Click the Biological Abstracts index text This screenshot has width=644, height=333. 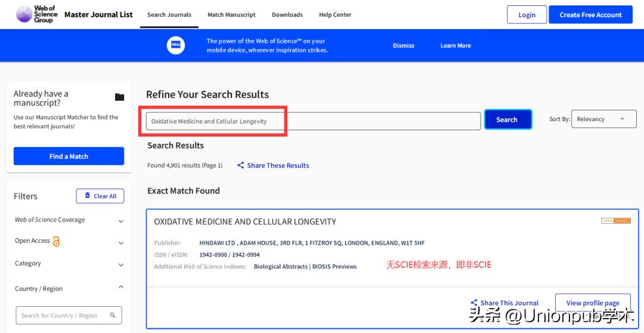[280, 266]
